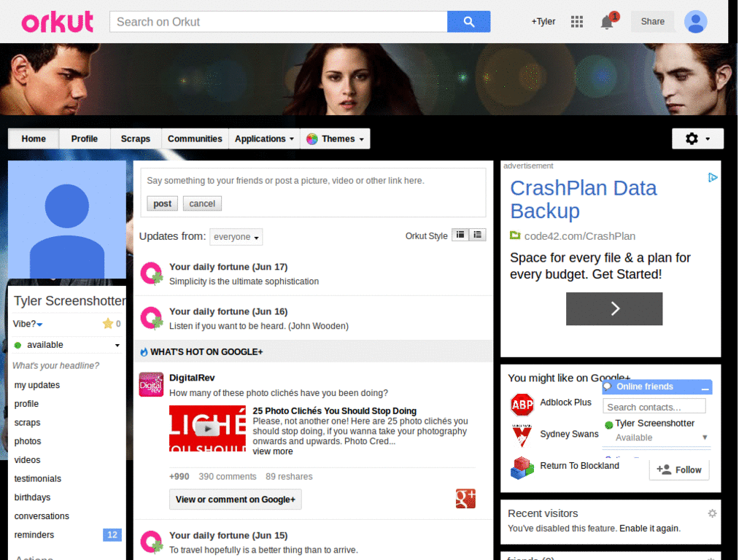Open reminders in the sidebar
The image size is (747, 560).
click(34, 534)
